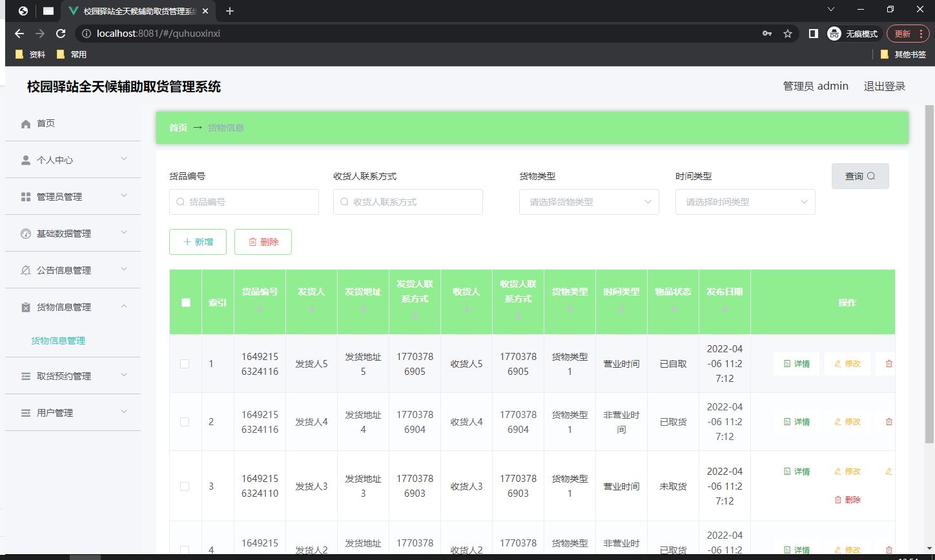Open the saved passwords key icon

pos(767,34)
